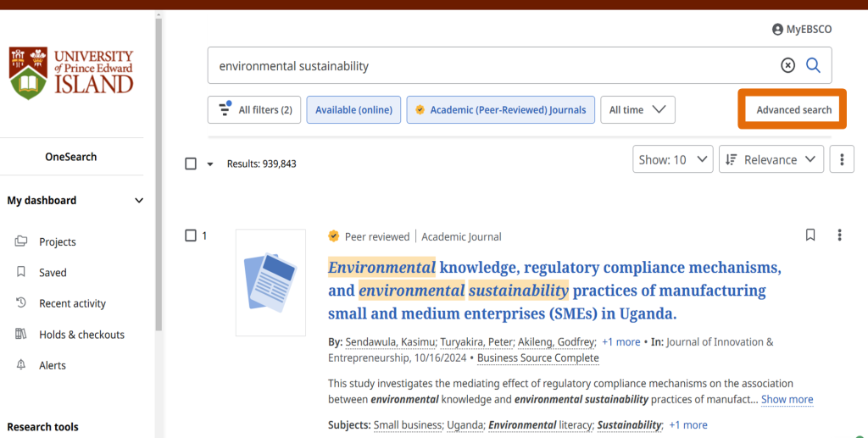
Task: Toggle the Available (online) filter
Action: 353,110
